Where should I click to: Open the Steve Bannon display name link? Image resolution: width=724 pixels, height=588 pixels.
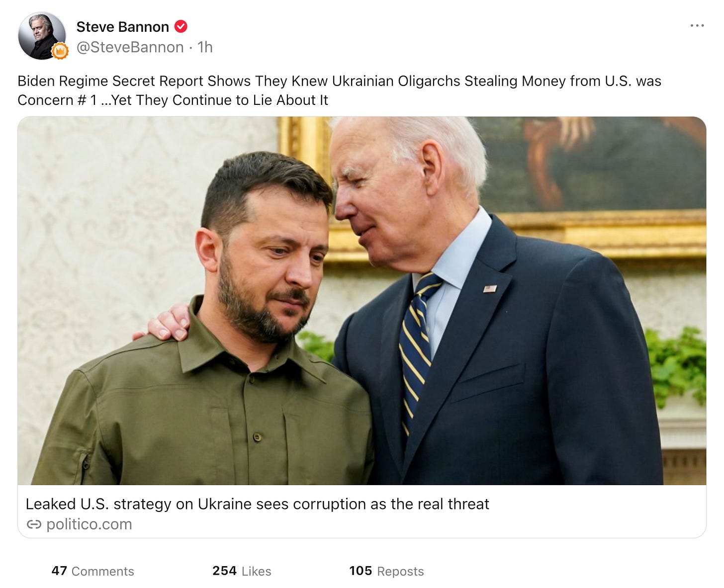123,27
